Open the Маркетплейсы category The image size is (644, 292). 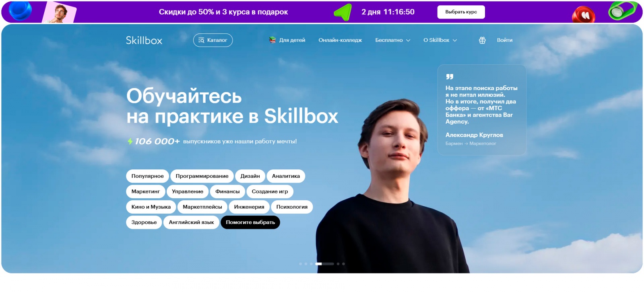point(202,207)
